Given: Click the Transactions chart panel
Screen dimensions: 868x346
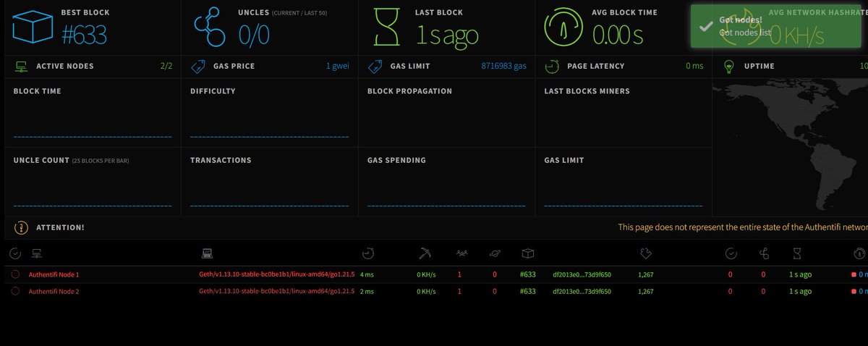Looking at the screenshot, I should [x=269, y=182].
